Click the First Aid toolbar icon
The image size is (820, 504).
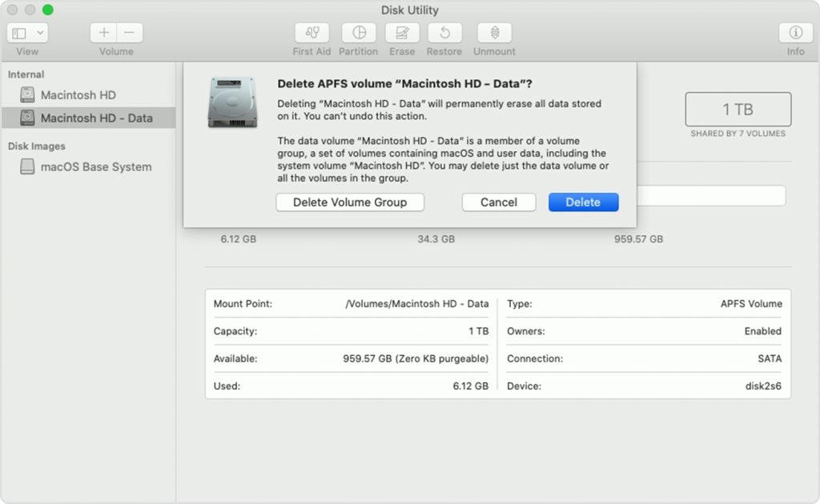[312, 33]
